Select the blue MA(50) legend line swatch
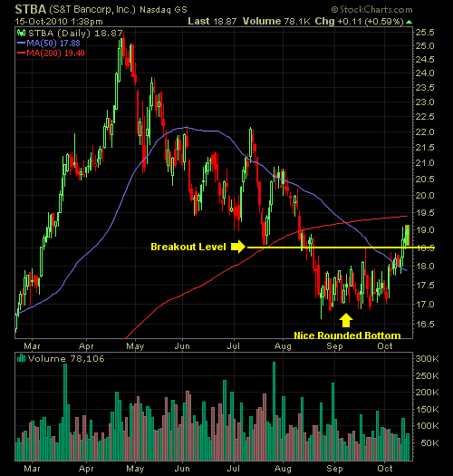 click(x=21, y=44)
